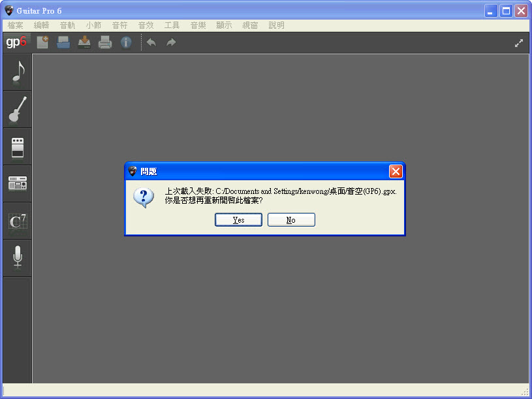Screen dimensions: 532x399
Task: Open the mastering rack panel
Action: 18,184
